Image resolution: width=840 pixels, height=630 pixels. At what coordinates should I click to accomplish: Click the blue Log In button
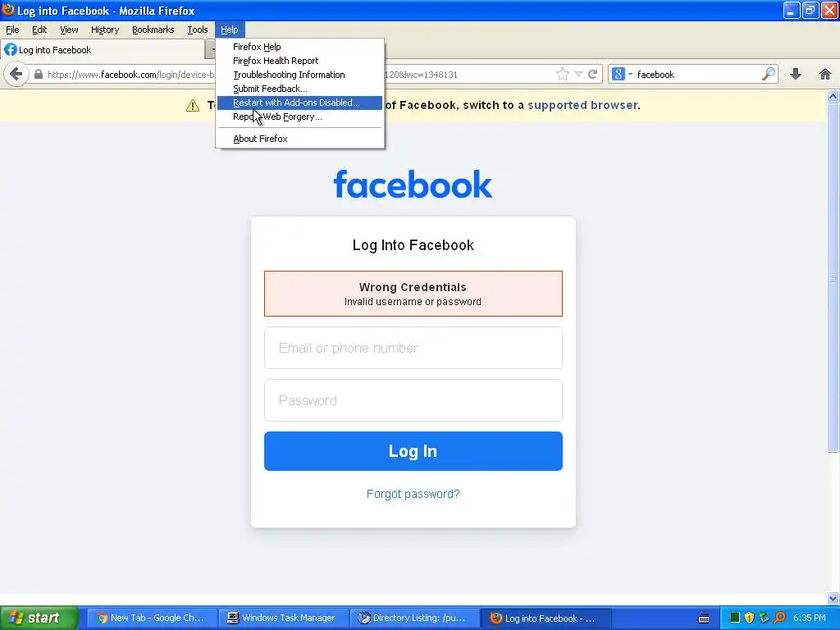point(413,451)
